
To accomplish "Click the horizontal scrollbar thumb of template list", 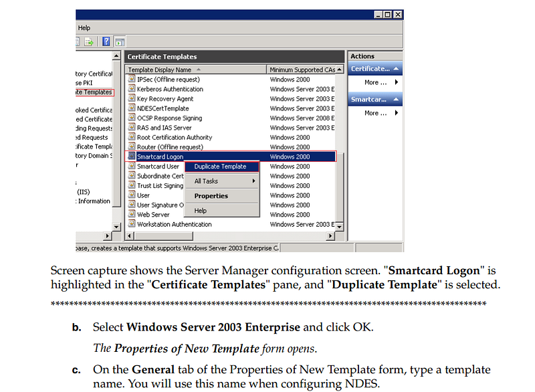I will (163, 235).
